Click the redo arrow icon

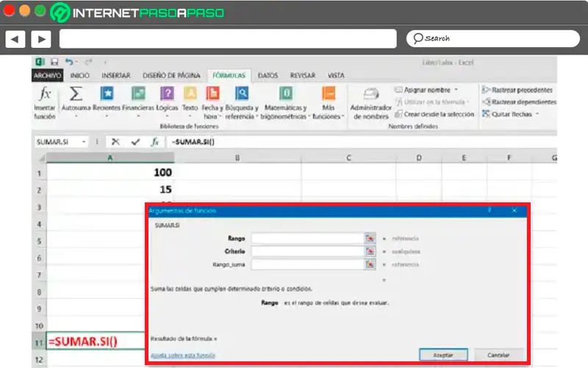point(88,62)
